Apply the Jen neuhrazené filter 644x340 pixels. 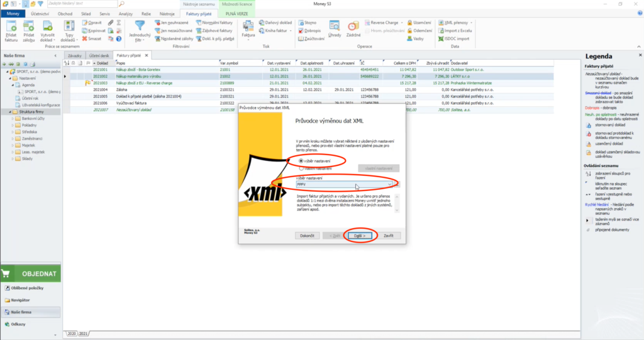coord(171,23)
